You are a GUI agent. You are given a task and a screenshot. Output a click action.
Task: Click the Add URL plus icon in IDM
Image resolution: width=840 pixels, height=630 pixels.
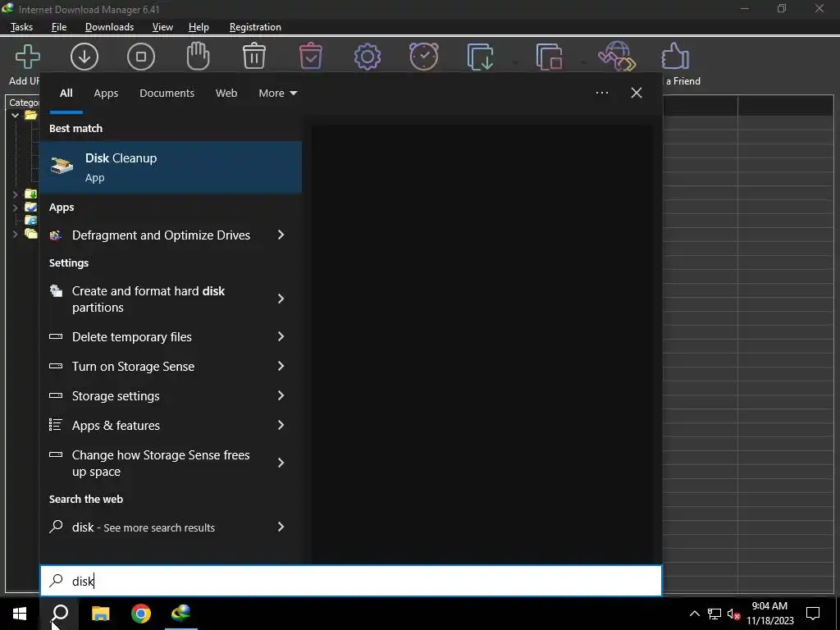(27, 57)
